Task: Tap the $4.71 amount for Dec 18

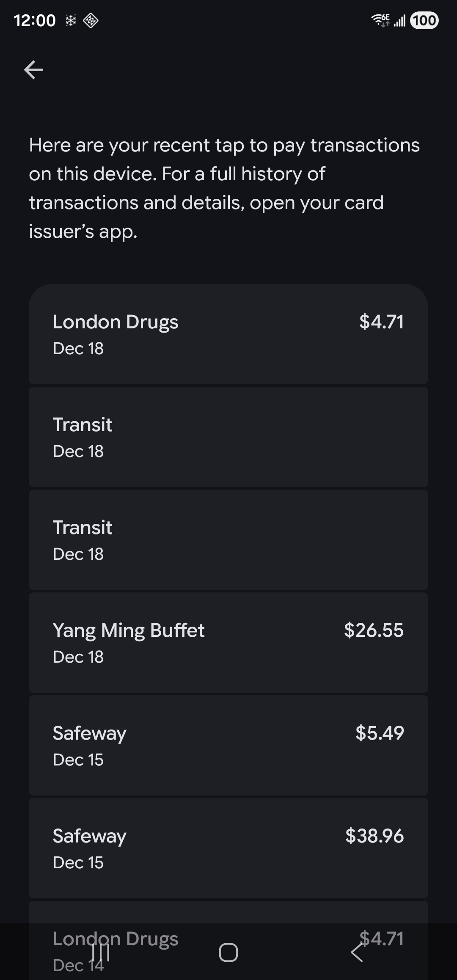Action: pyautogui.click(x=381, y=322)
